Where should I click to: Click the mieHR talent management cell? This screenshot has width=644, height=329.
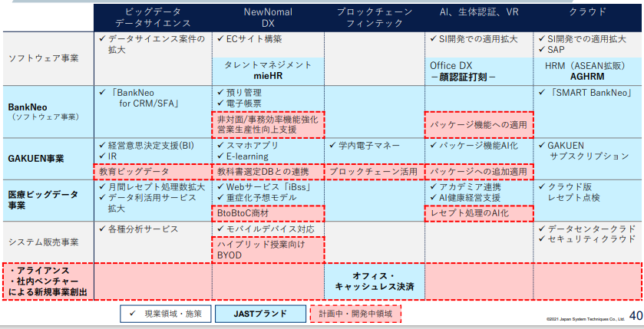pos(268,71)
